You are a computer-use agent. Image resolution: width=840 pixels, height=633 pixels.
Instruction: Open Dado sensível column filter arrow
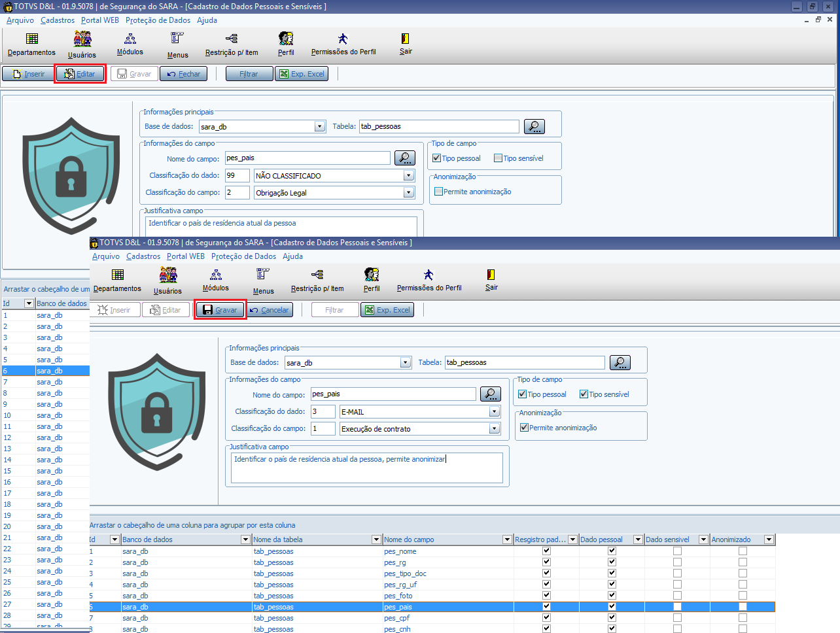(703, 539)
